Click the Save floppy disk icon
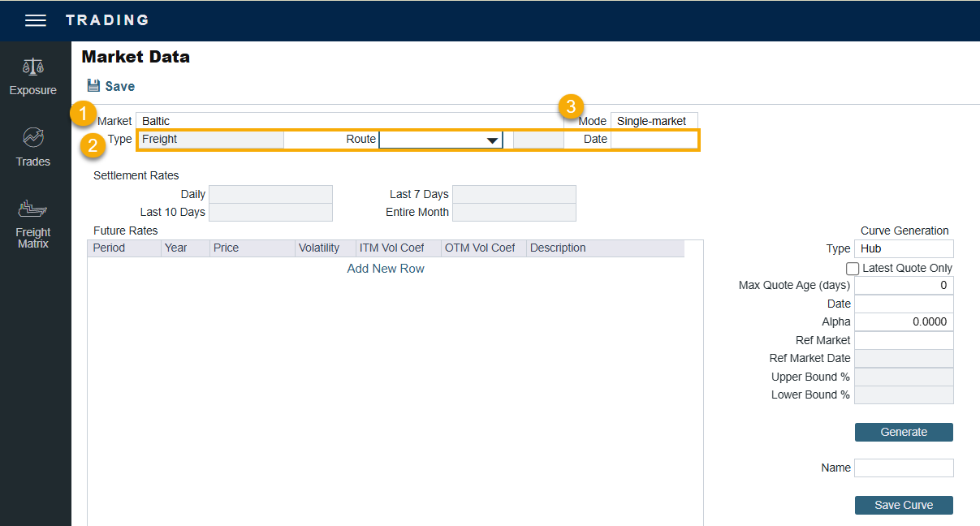980x526 pixels. tap(93, 86)
